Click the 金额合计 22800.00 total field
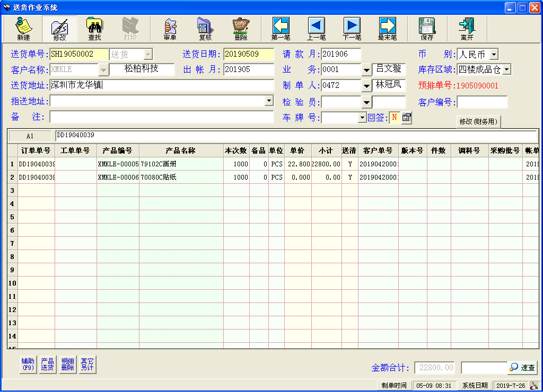Viewport: 543px width, 392px height. click(x=435, y=368)
